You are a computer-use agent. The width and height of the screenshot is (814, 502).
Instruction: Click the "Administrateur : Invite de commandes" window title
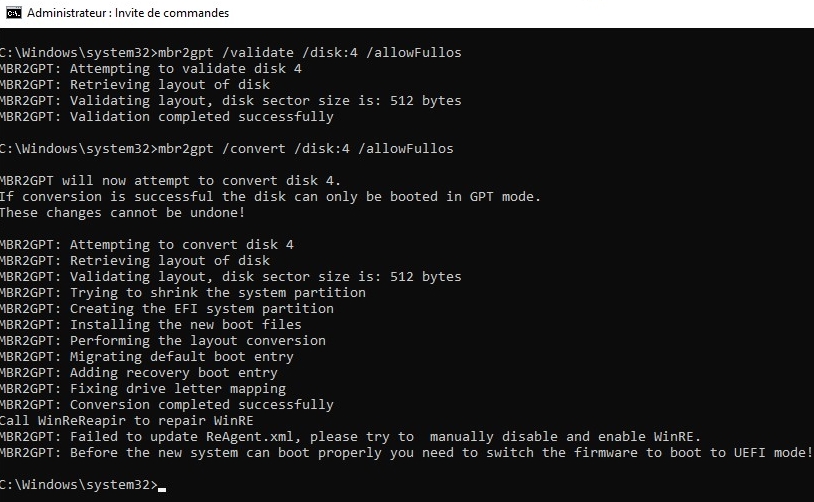coord(128,13)
